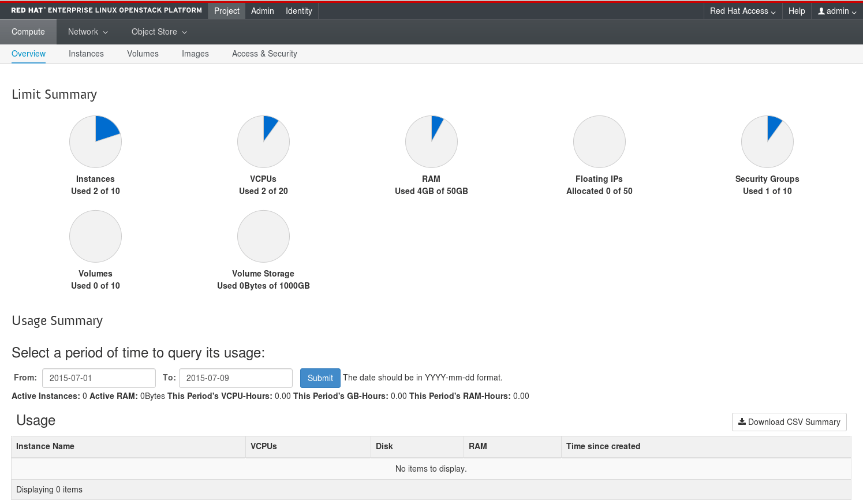Click the RAM usage pie chart
Image resolution: width=863 pixels, height=504 pixels.
coord(431,141)
